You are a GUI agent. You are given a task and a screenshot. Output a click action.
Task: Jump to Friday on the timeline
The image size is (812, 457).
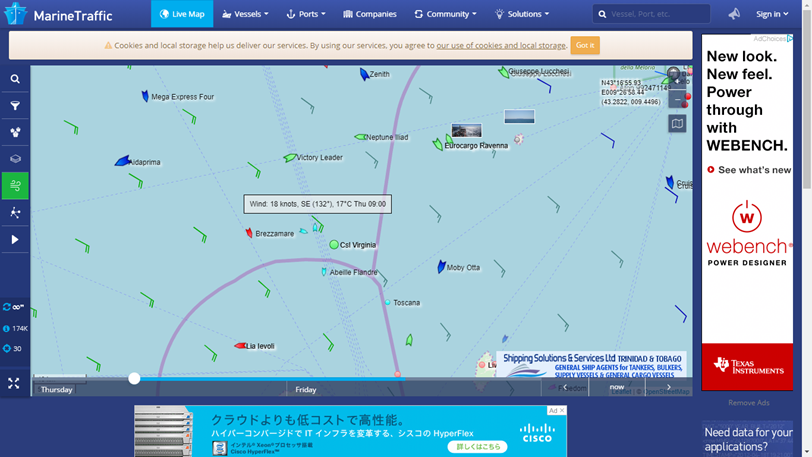point(306,390)
